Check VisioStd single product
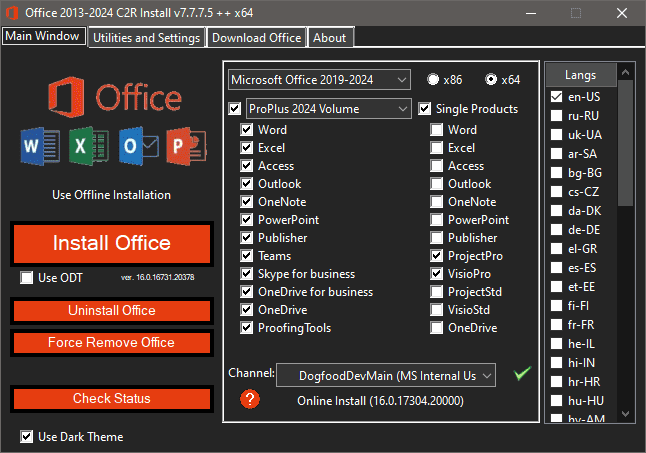The image size is (646, 453). tap(437, 310)
